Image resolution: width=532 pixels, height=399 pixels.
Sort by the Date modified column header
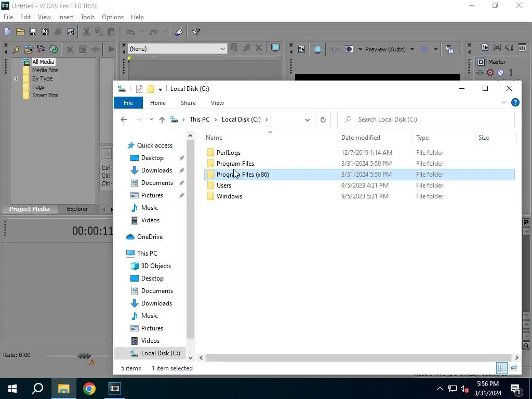(361, 138)
